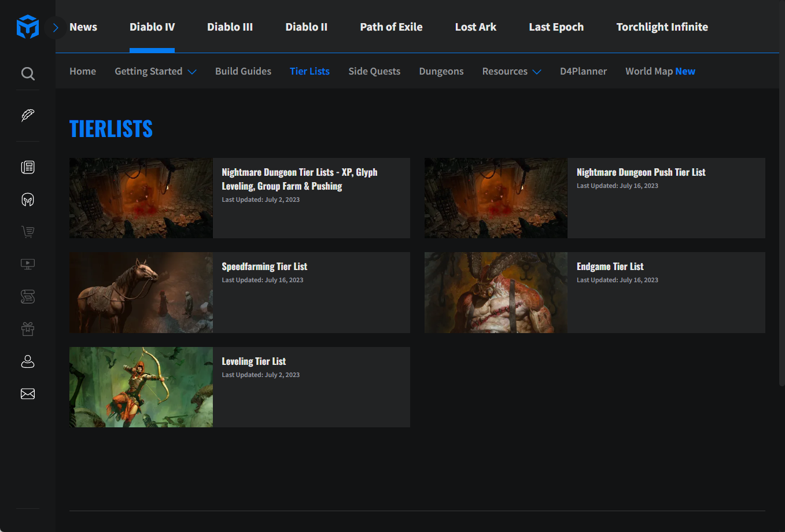Open the Lost Ark tab
Image resolution: width=785 pixels, height=532 pixels.
coord(476,27)
